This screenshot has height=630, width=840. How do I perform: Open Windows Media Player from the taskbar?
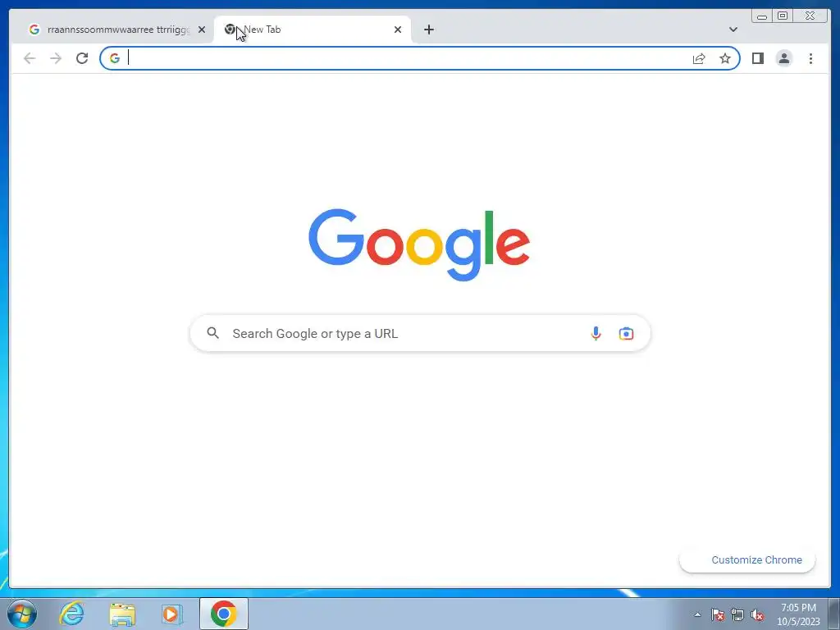(x=171, y=614)
